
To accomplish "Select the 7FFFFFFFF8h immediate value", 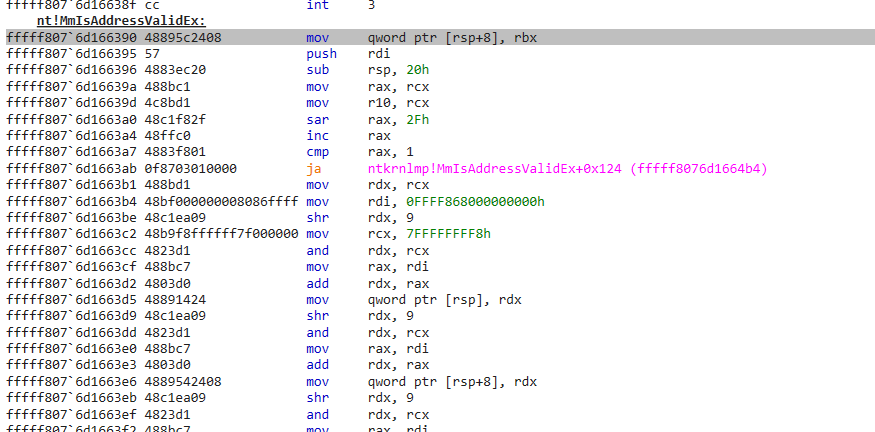I will click(441, 234).
